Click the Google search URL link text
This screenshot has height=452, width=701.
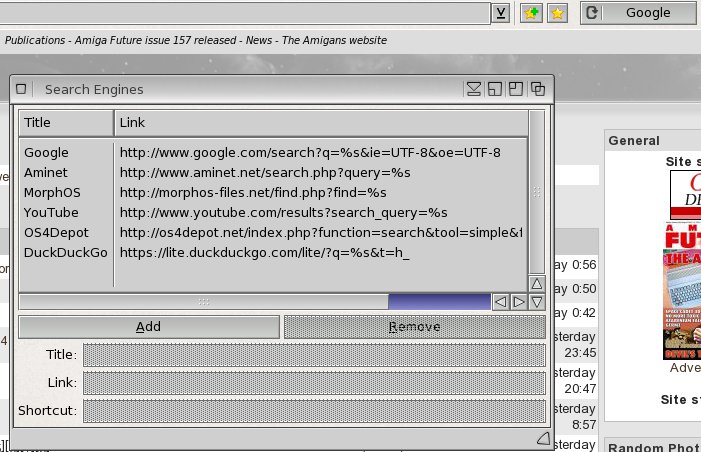click(x=310, y=153)
